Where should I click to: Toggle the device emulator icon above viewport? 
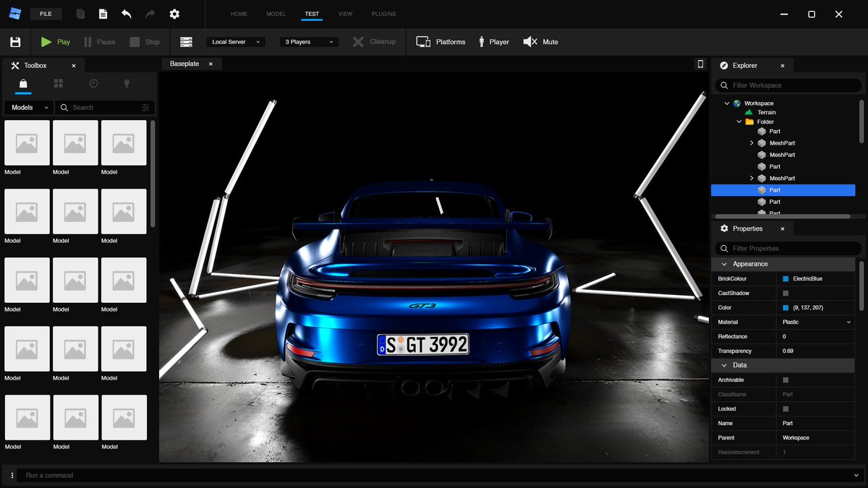[700, 64]
